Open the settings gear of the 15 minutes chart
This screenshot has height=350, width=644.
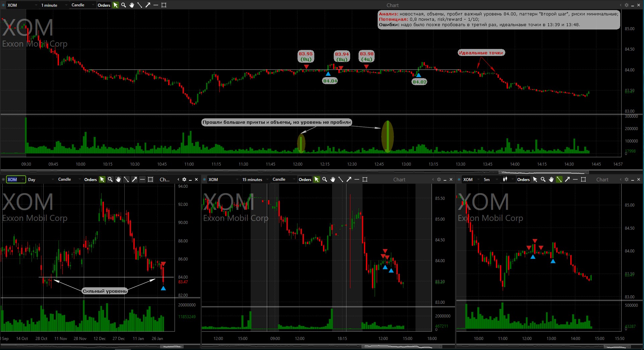click(x=439, y=179)
